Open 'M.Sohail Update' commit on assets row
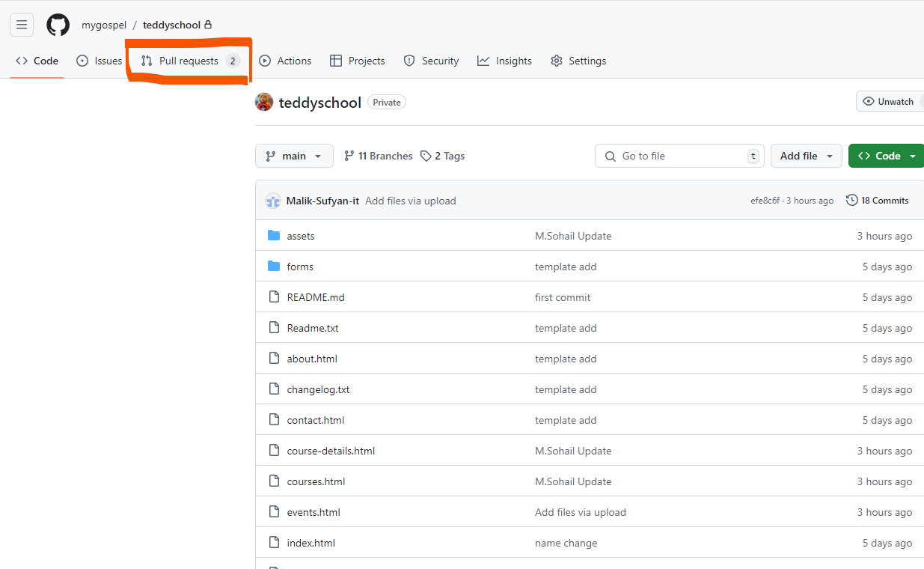 (x=573, y=236)
